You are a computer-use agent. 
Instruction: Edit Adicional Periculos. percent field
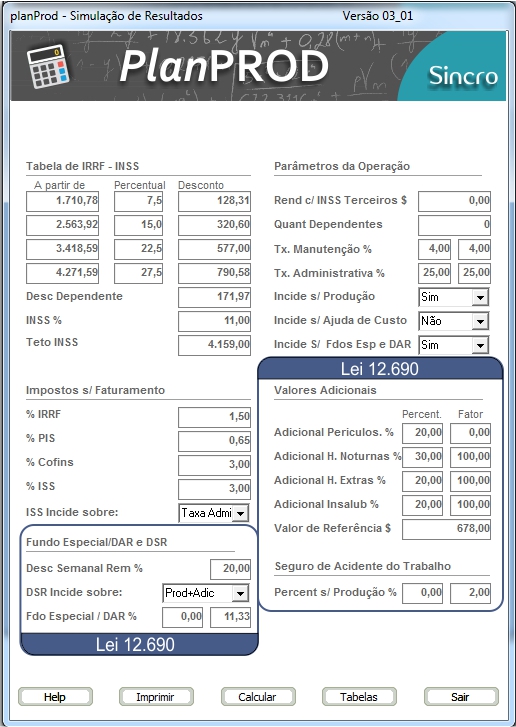point(422,434)
